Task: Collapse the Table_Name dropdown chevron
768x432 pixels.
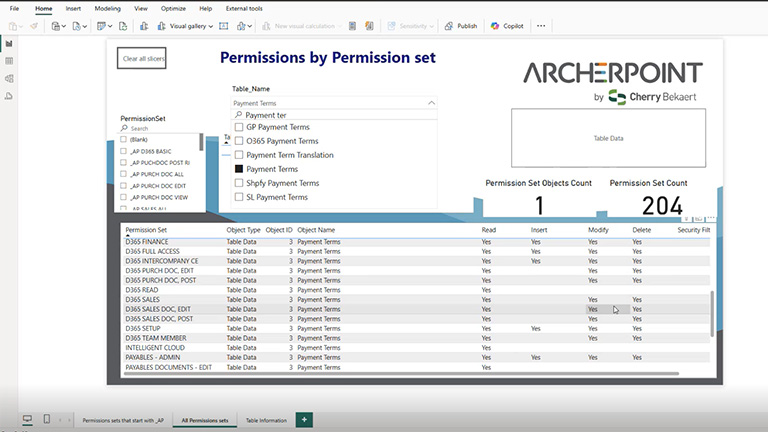Action: click(431, 103)
